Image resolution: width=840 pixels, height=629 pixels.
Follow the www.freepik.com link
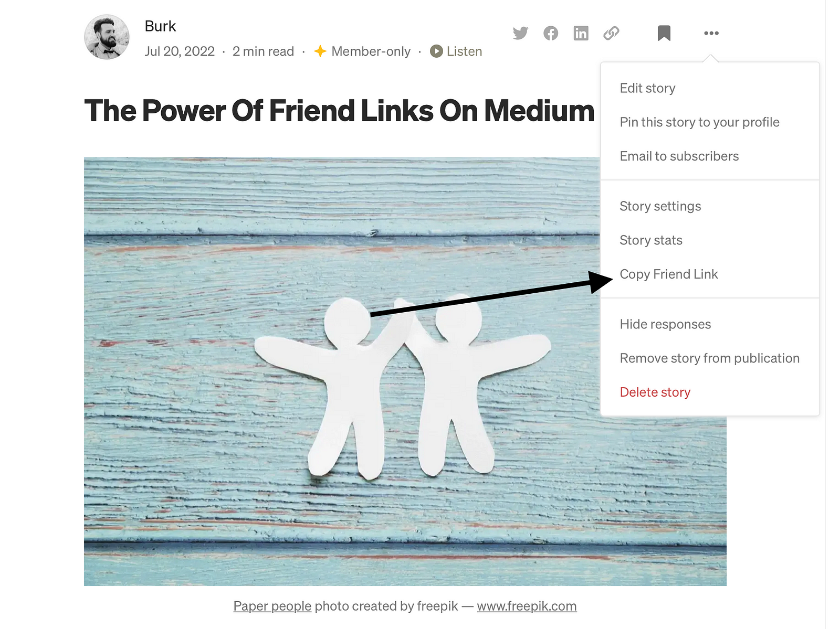point(527,606)
